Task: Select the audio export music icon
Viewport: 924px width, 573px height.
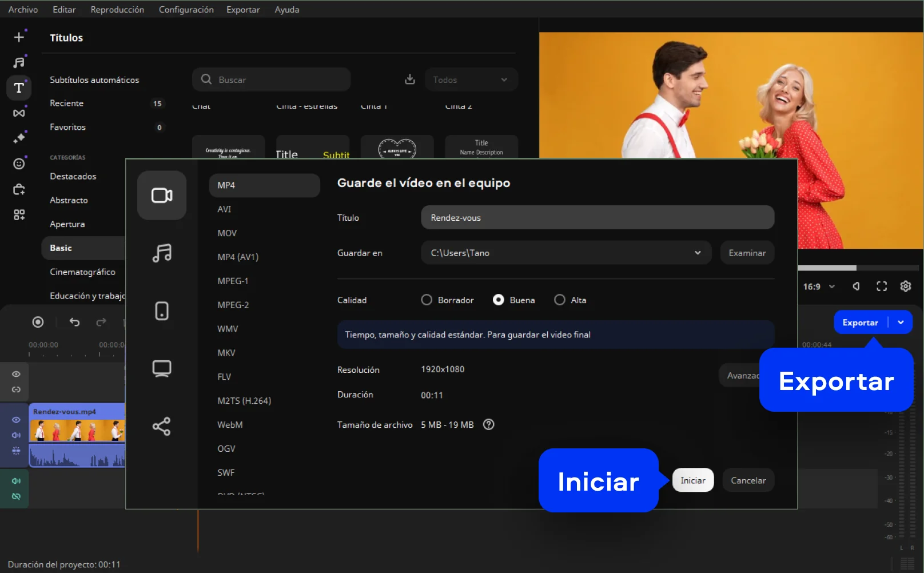Action: [162, 253]
